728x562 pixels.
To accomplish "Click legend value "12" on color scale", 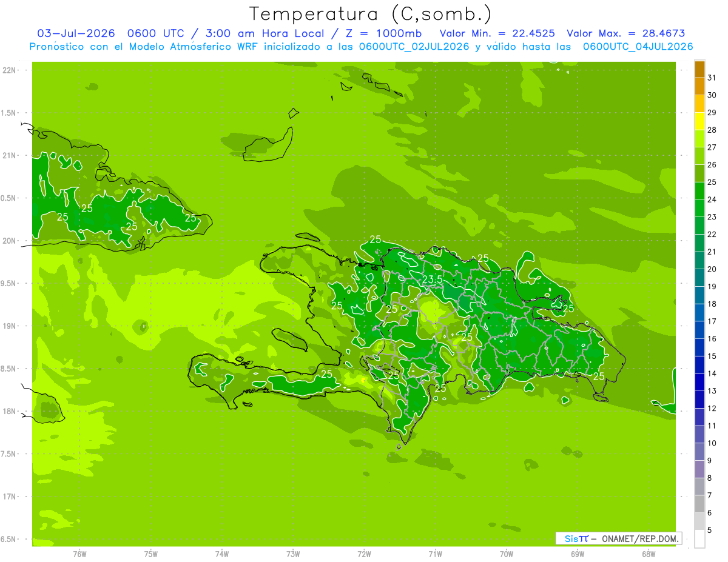I will [712, 409].
